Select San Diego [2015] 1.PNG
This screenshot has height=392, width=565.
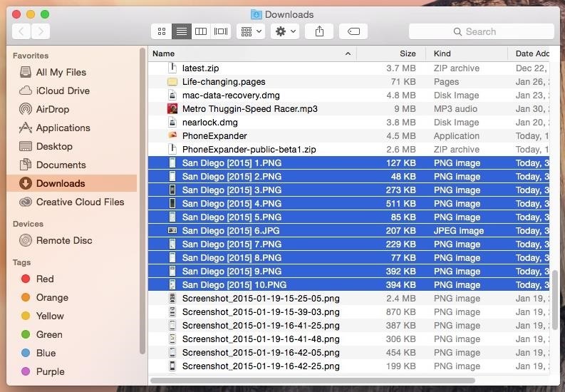[349, 163]
